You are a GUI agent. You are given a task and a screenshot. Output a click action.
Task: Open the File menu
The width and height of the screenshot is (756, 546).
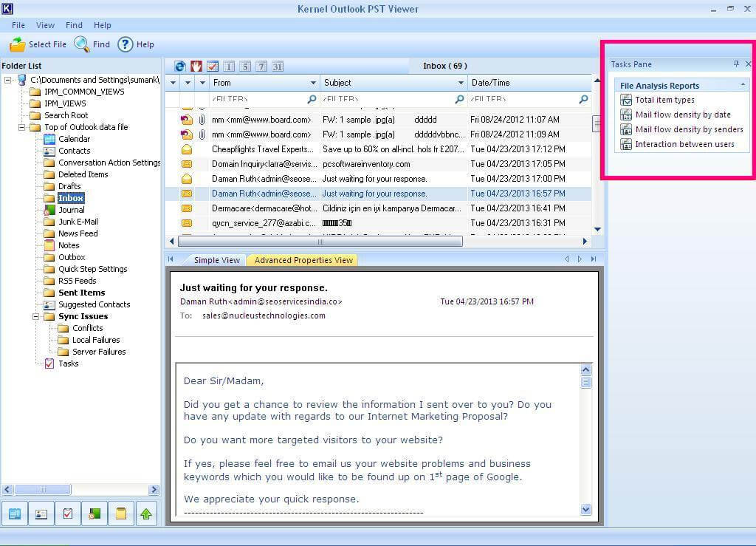click(18, 25)
